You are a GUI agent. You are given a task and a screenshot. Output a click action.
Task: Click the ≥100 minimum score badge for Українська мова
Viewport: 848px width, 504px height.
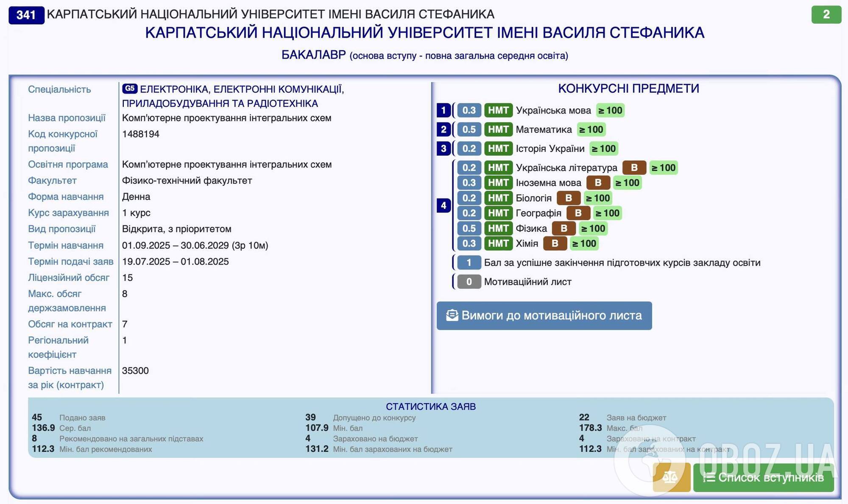[610, 111]
